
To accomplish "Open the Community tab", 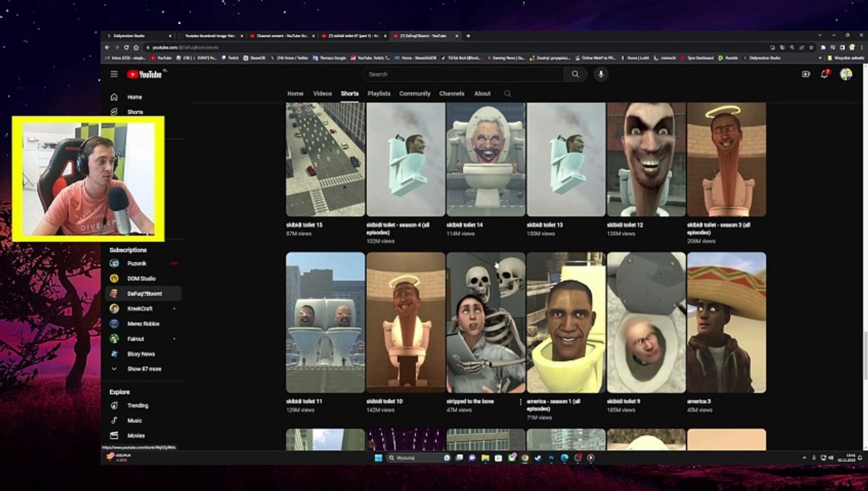I will pos(415,93).
